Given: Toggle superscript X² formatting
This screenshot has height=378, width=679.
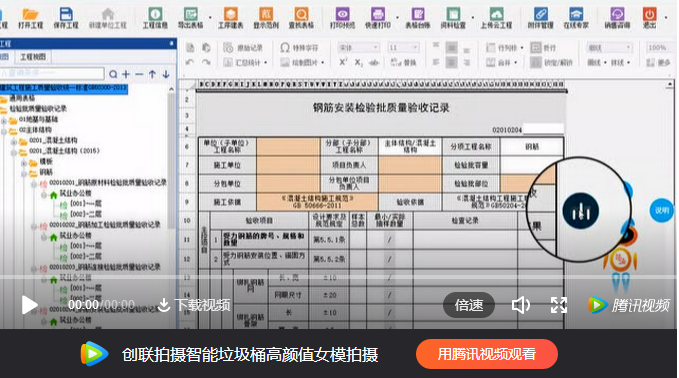Looking at the screenshot, I should click(343, 62).
